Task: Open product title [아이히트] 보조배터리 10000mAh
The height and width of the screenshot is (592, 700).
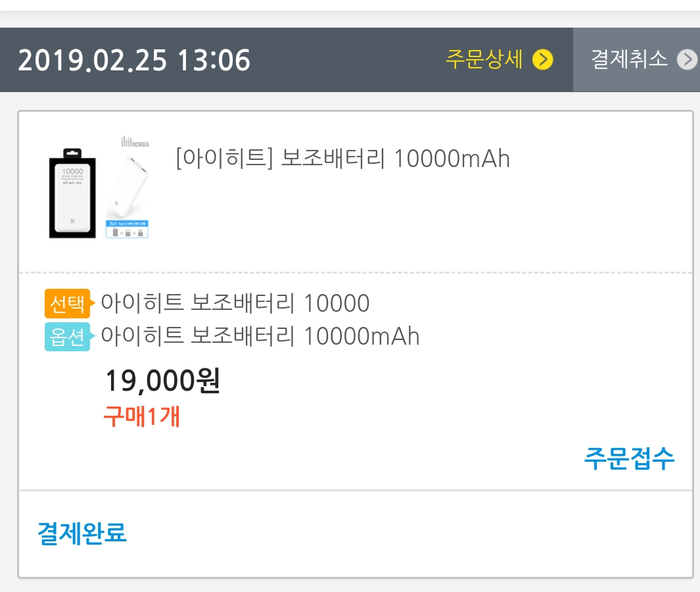Action: click(342, 159)
